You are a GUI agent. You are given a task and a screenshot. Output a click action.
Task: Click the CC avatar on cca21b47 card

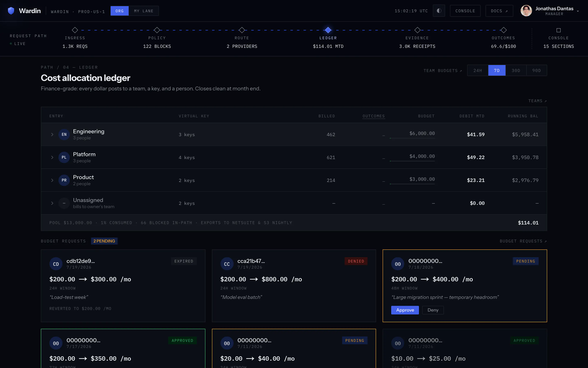(x=227, y=264)
